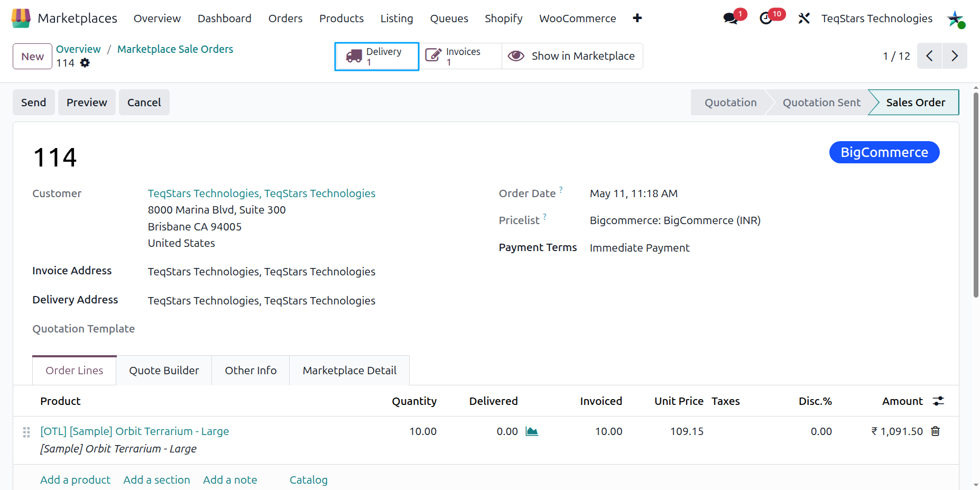Click the Invoice Address field
The width and height of the screenshot is (980, 490).
pyautogui.click(x=262, y=272)
